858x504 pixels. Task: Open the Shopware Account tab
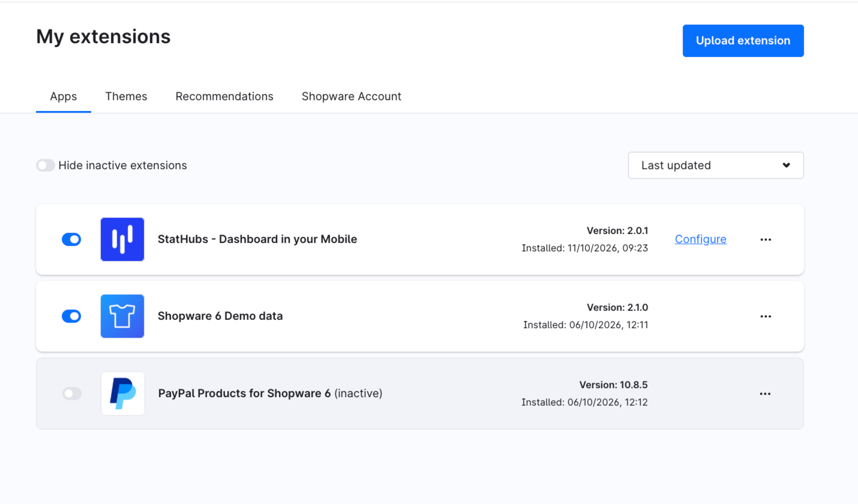351,97
